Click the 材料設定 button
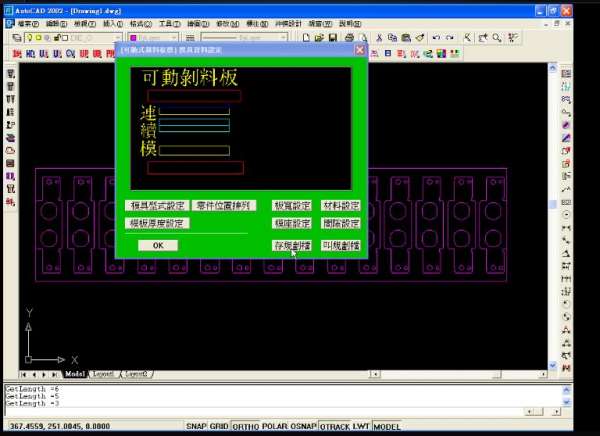The height and width of the screenshot is (436, 600). 340,205
